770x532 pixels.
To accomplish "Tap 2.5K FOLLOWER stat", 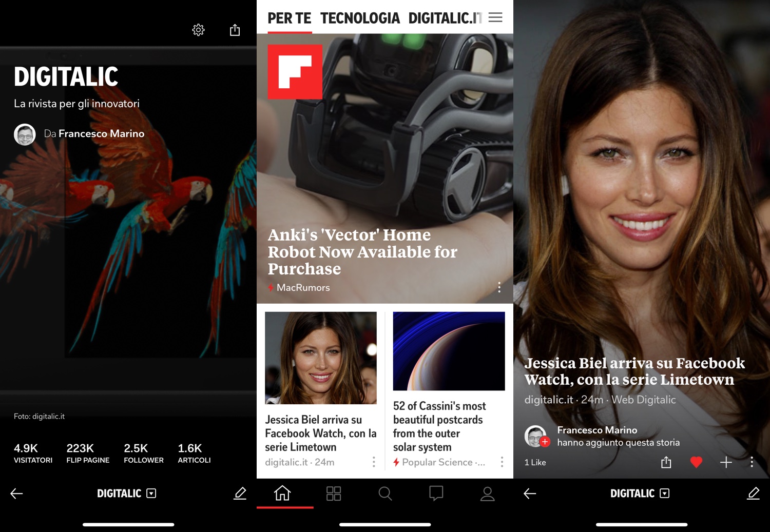I will [144, 454].
